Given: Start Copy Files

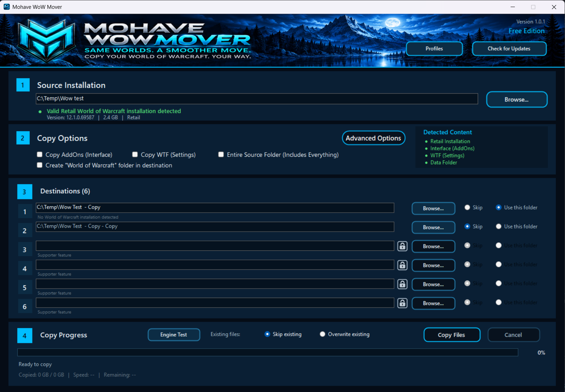Looking at the screenshot, I should coord(452,335).
